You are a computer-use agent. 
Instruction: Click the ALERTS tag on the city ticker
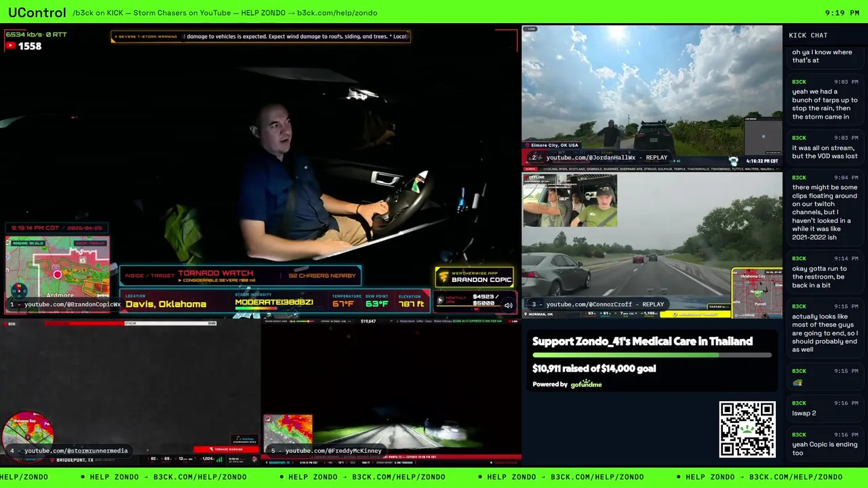[x=532, y=169]
